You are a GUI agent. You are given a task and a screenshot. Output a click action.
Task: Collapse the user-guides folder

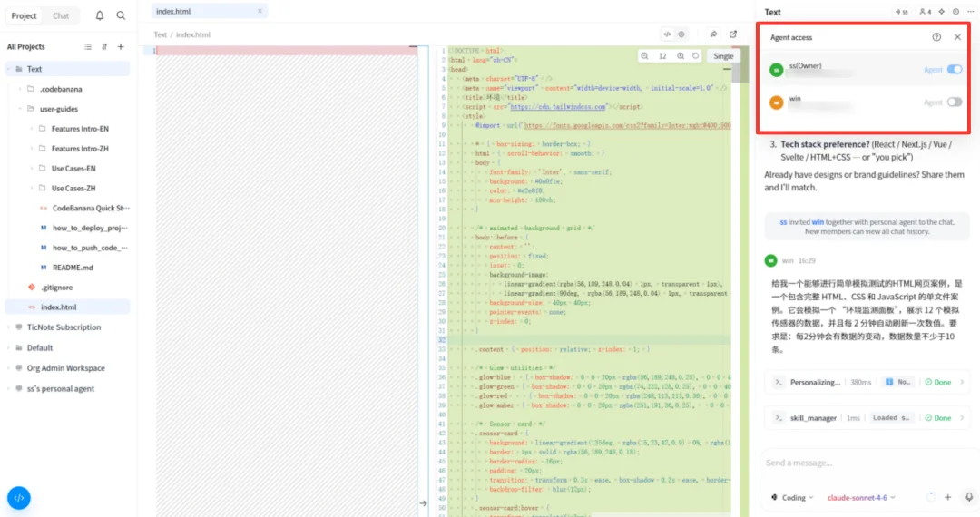(19, 109)
